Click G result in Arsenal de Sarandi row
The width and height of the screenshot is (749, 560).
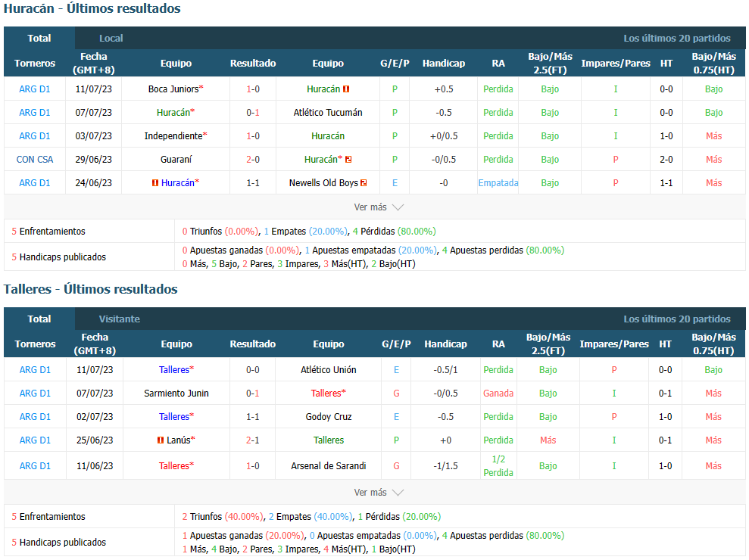396,466
